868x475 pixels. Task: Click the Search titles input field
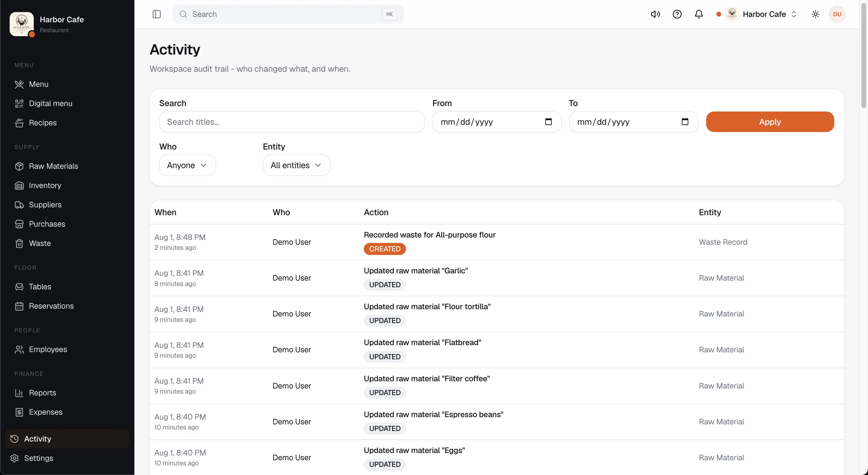pyautogui.click(x=292, y=122)
